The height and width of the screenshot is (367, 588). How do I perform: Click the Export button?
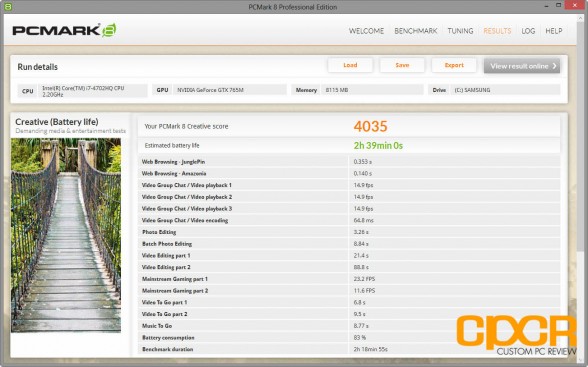[454, 65]
